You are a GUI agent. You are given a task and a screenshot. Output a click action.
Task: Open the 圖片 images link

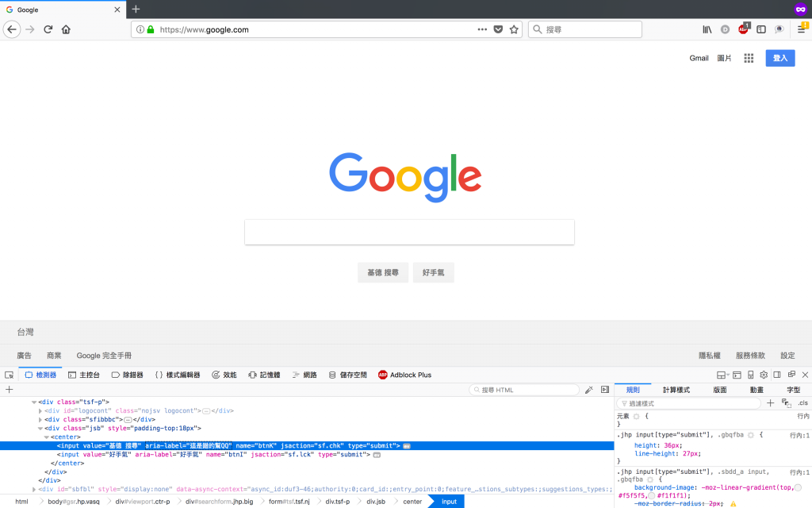(x=724, y=58)
